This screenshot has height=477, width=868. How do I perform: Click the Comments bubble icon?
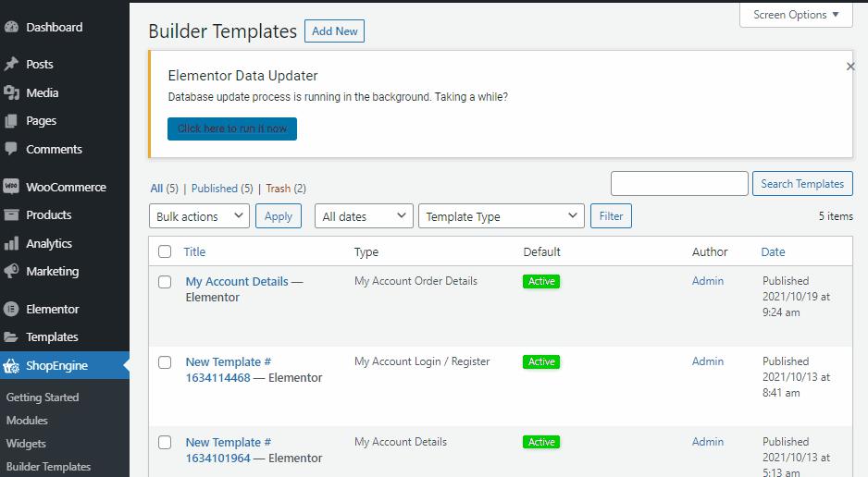(11, 149)
